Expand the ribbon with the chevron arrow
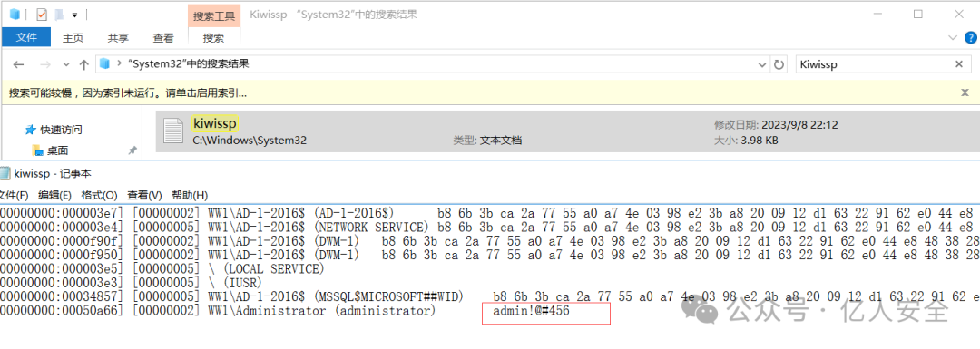 point(952,37)
